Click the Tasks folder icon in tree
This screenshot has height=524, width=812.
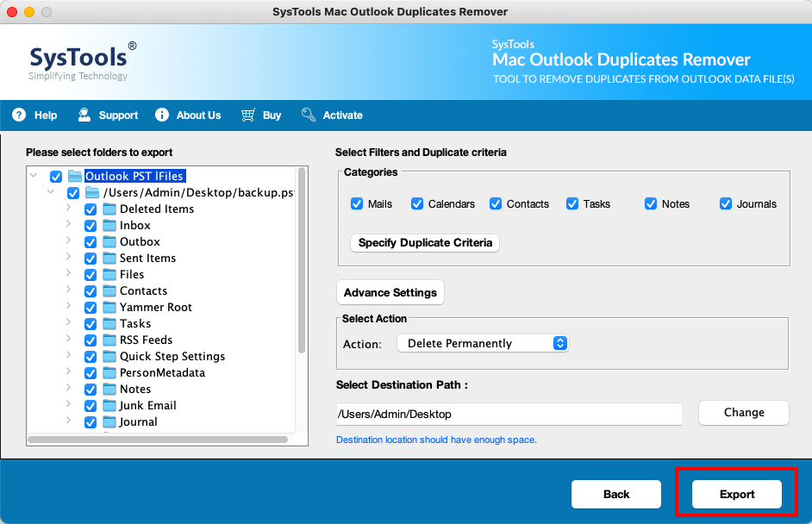pyautogui.click(x=109, y=323)
